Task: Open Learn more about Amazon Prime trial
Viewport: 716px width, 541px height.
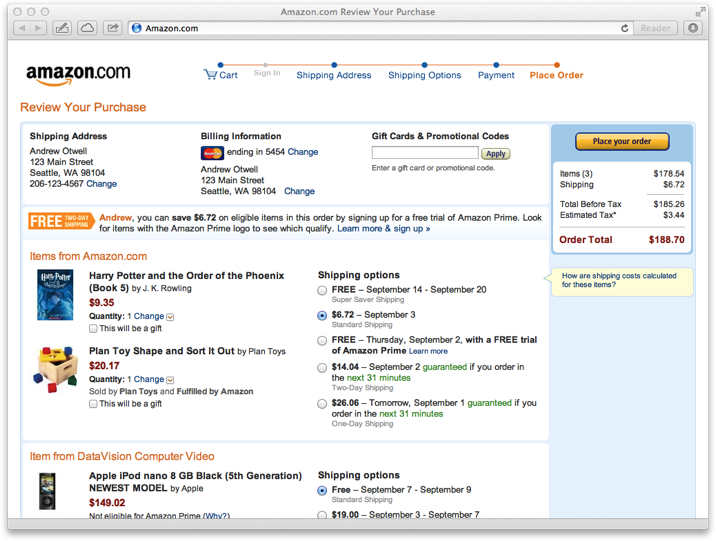Action: click(428, 351)
